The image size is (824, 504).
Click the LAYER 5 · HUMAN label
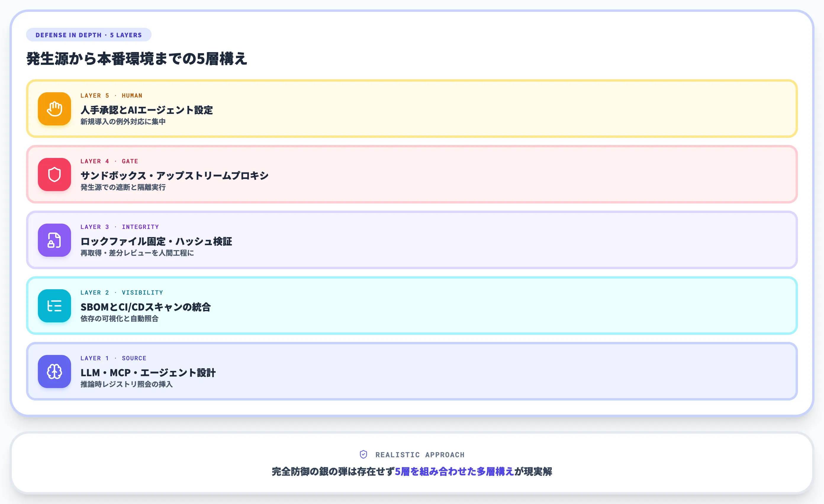tap(111, 96)
